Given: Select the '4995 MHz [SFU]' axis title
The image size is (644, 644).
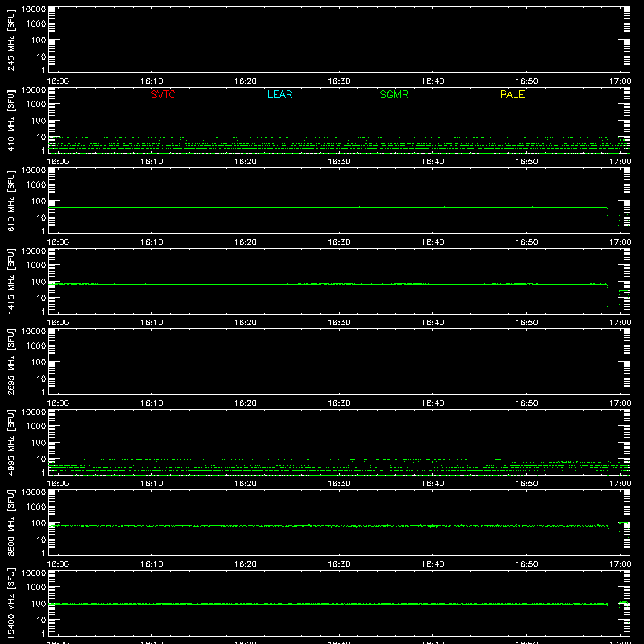Looking at the screenshot, I should click(11, 442).
